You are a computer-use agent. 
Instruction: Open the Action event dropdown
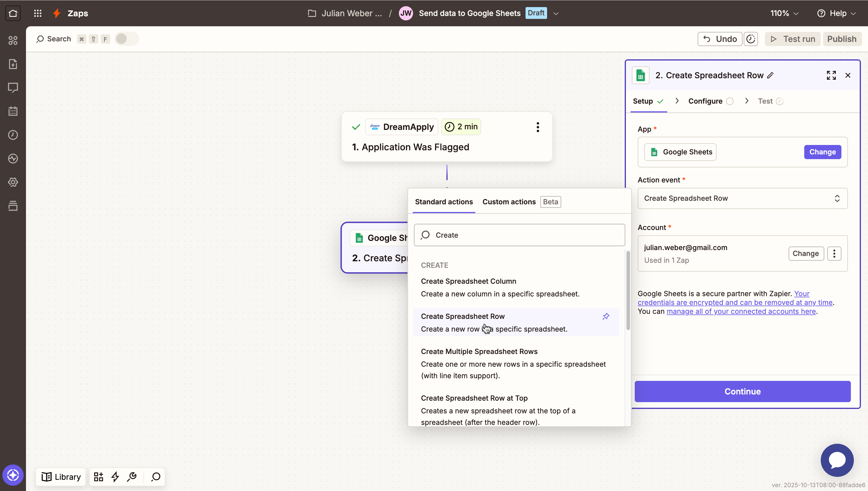click(x=742, y=198)
